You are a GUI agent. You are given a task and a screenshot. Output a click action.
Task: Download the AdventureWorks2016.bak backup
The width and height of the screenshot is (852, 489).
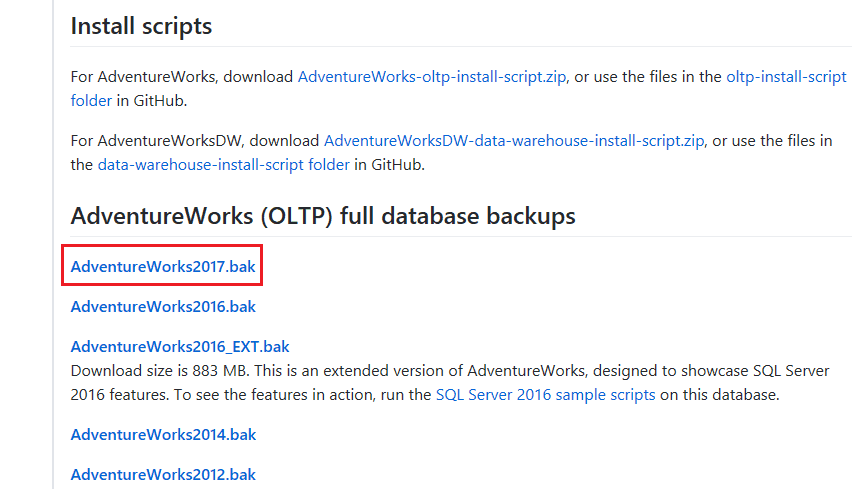[163, 307]
